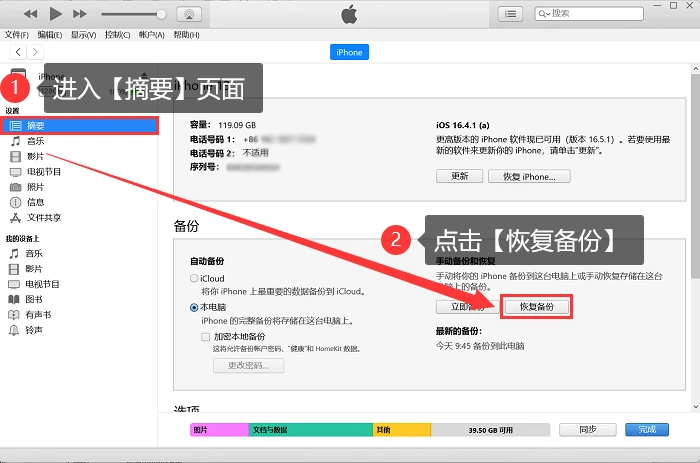Click the 恢复 iPhone... button
700x463 pixels.
tap(529, 176)
